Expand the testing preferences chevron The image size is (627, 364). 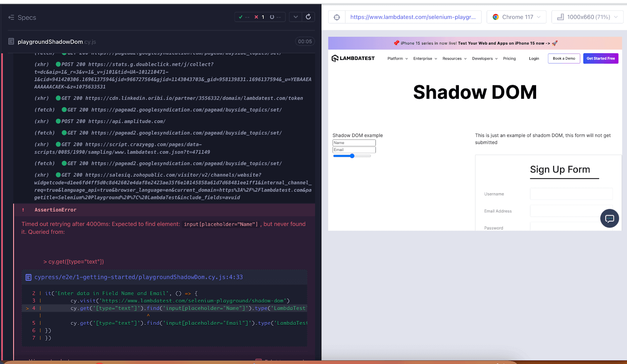[x=295, y=17]
